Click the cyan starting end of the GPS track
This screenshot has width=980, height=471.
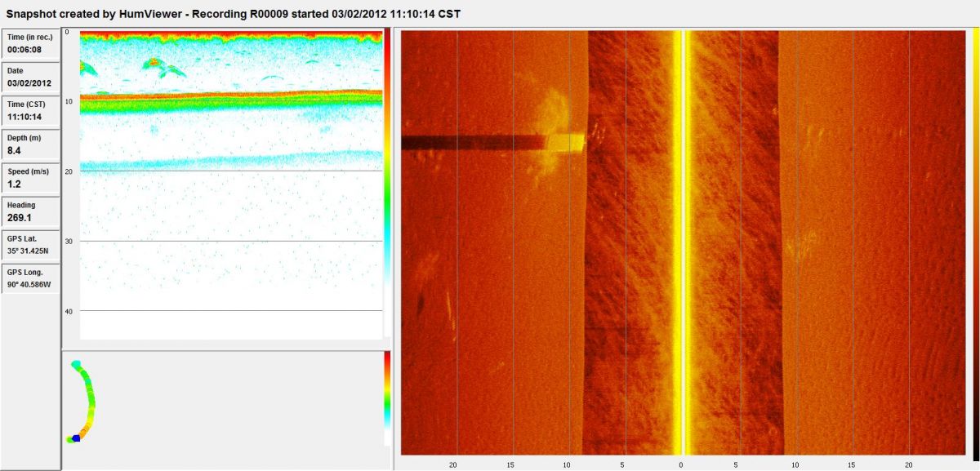click(x=75, y=364)
